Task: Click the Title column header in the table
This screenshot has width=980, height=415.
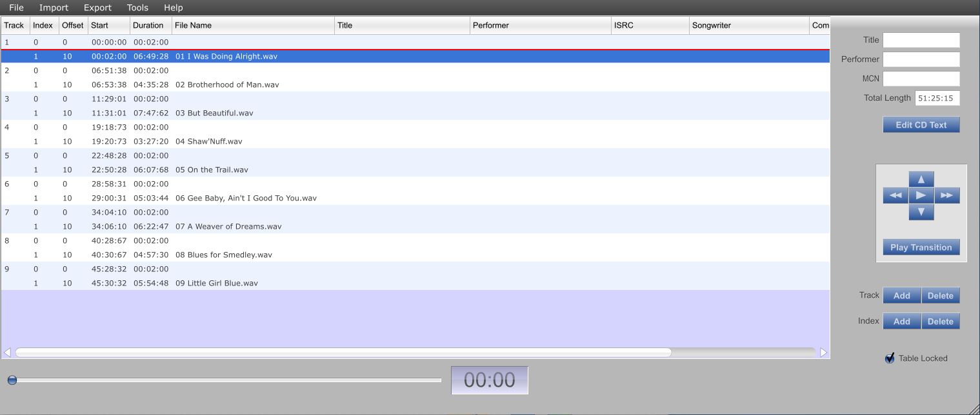Action: [x=402, y=25]
